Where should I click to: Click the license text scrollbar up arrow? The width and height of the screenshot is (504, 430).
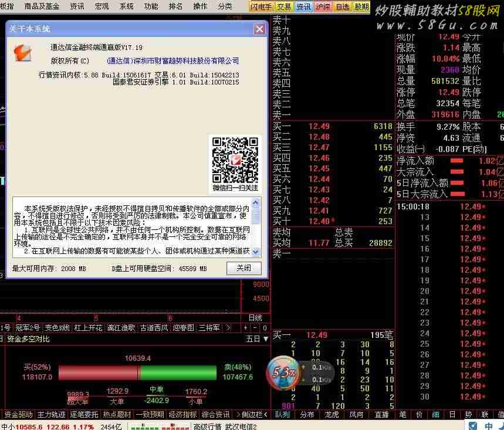pos(256,202)
